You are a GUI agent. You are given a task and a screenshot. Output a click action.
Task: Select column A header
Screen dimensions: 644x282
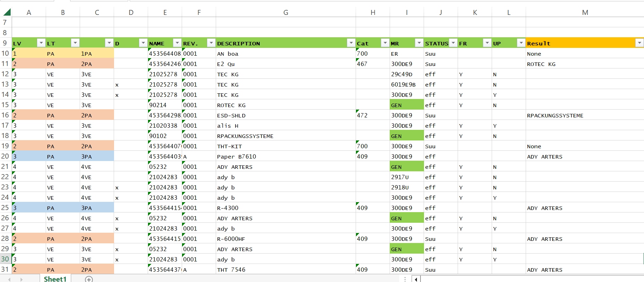[x=29, y=12]
